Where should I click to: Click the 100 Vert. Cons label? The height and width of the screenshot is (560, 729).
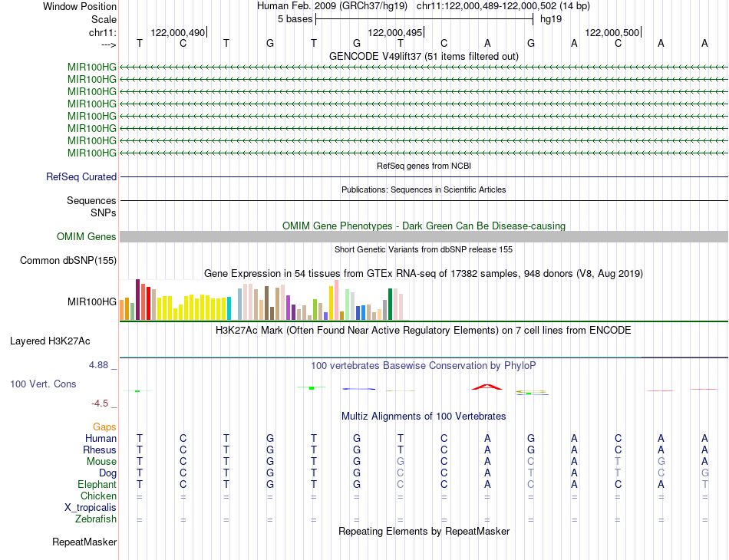click(43, 384)
